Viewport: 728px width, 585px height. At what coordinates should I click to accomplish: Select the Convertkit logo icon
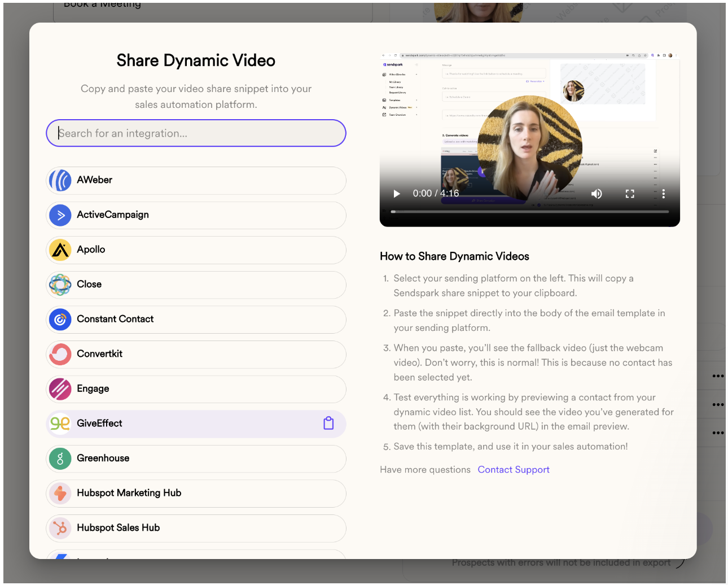pos(60,354)
